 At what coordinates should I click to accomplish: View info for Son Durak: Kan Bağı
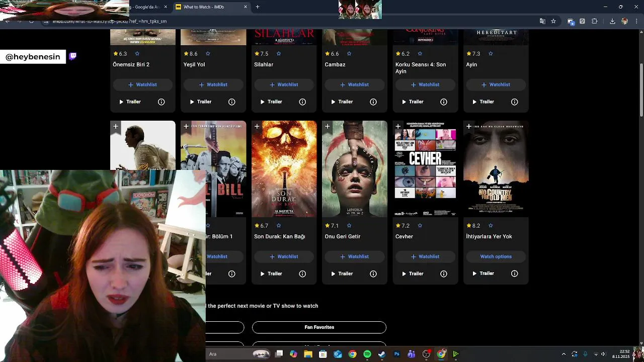pyautogui.click(x=302, y=274)
